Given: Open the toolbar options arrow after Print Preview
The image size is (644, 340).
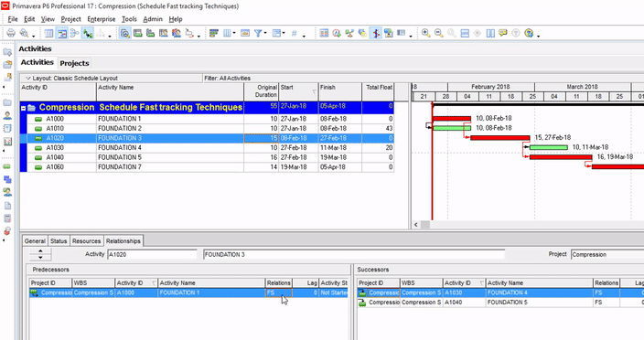Looking at the screenshot, I should pyautogui.click(x=34, y=36).
